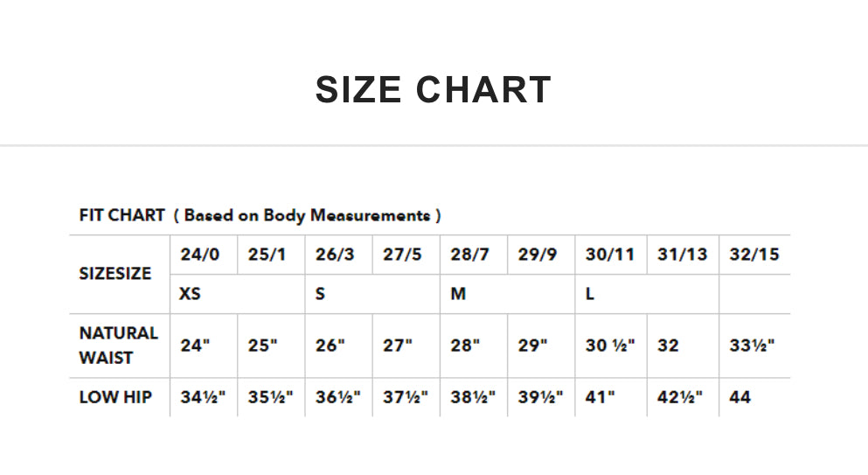Image resolution: width=868 pixels, height=475 pixels.
Task: Click the 29/9 size column header
Action: tap(537, 255)
